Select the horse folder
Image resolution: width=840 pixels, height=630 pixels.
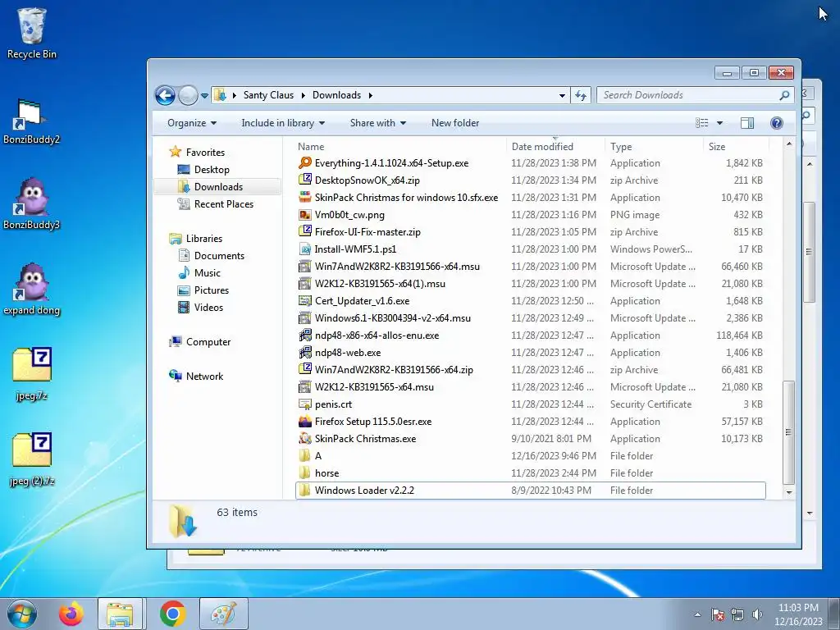tap(531, 473)
